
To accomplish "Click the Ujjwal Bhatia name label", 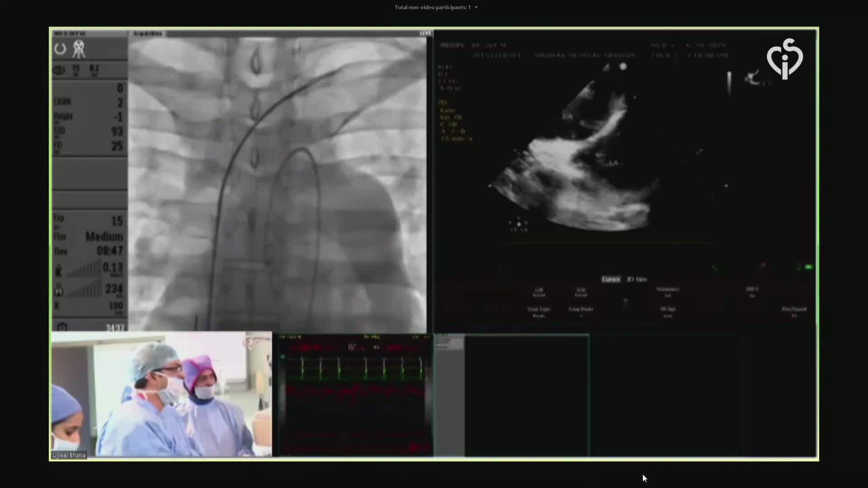I will [69, 455].
